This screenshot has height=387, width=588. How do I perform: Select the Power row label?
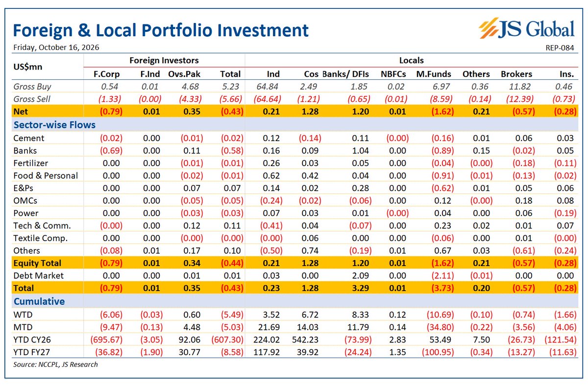(25, 213)
